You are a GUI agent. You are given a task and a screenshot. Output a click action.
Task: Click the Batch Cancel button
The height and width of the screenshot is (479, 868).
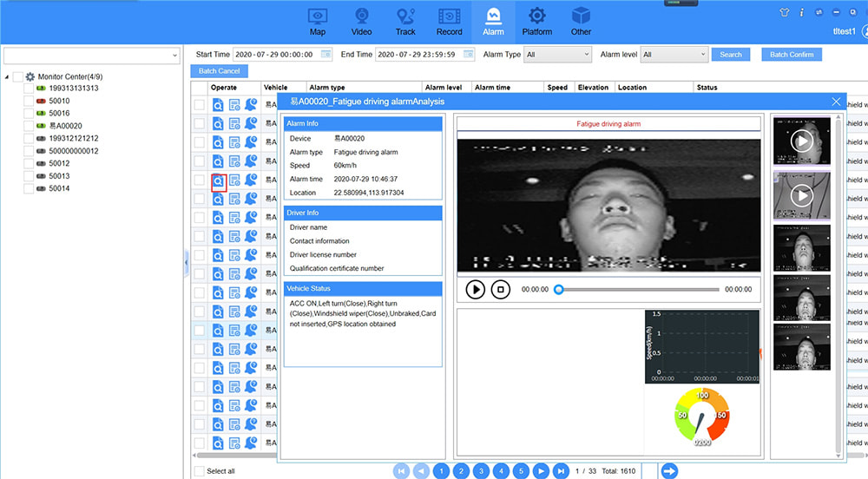pyautogui.click(x=220, y=71)
